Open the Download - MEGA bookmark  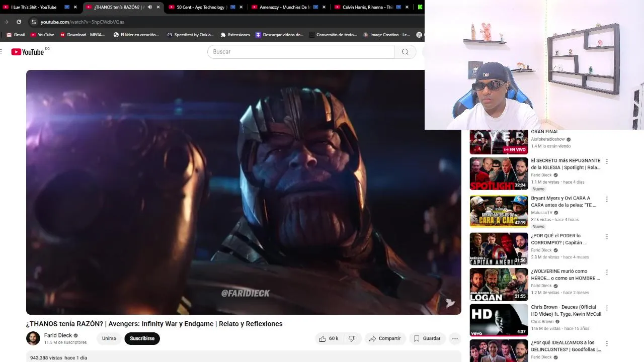pyautogui.click(x=83, y=35)
